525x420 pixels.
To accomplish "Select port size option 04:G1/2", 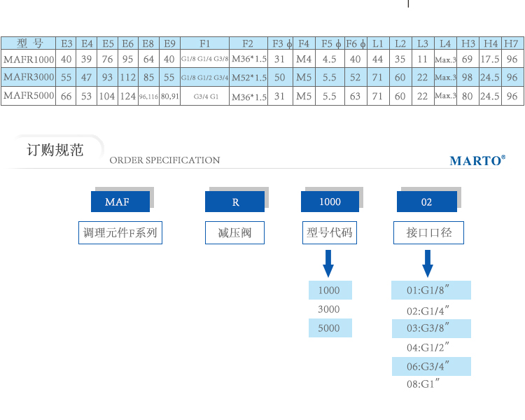I will pos(427,347).
